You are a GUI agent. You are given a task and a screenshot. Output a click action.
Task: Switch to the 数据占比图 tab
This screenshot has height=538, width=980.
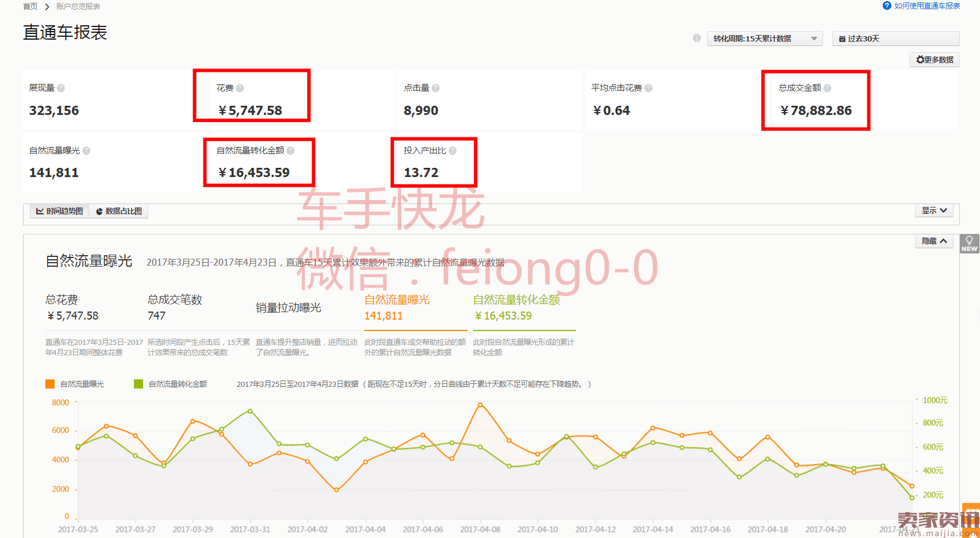pos(119,211)
